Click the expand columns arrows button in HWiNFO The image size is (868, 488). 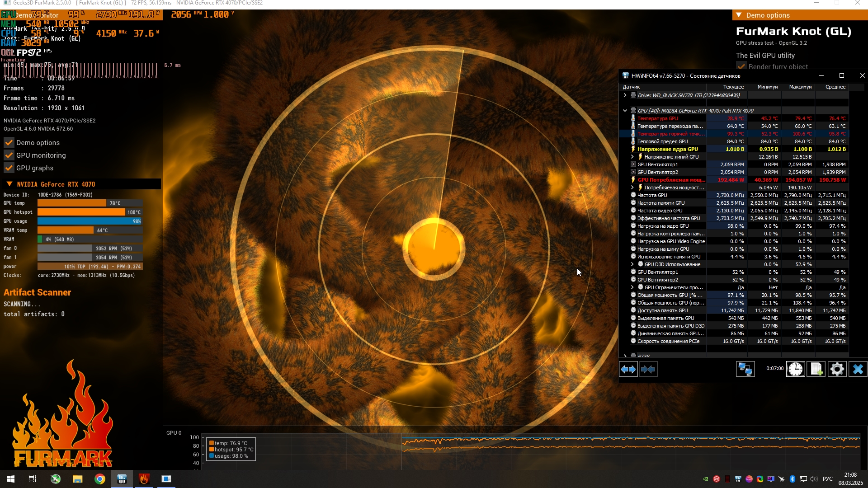[x=628, y=369]
